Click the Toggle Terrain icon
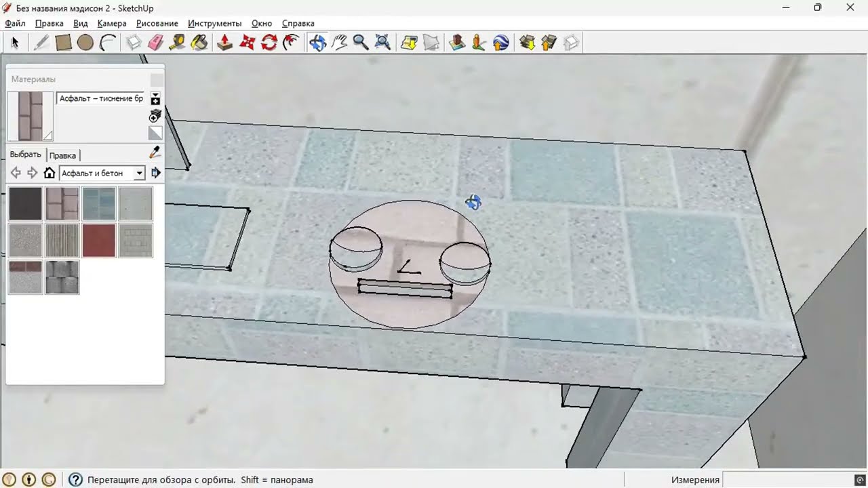Viewport: 868px width, 488px height. click(431, 43)
